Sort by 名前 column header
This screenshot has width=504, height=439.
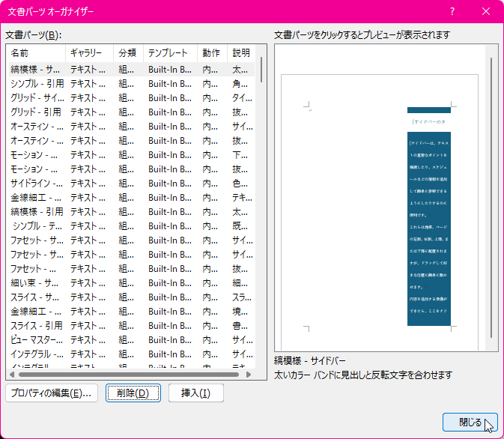(x=37, y=53)
